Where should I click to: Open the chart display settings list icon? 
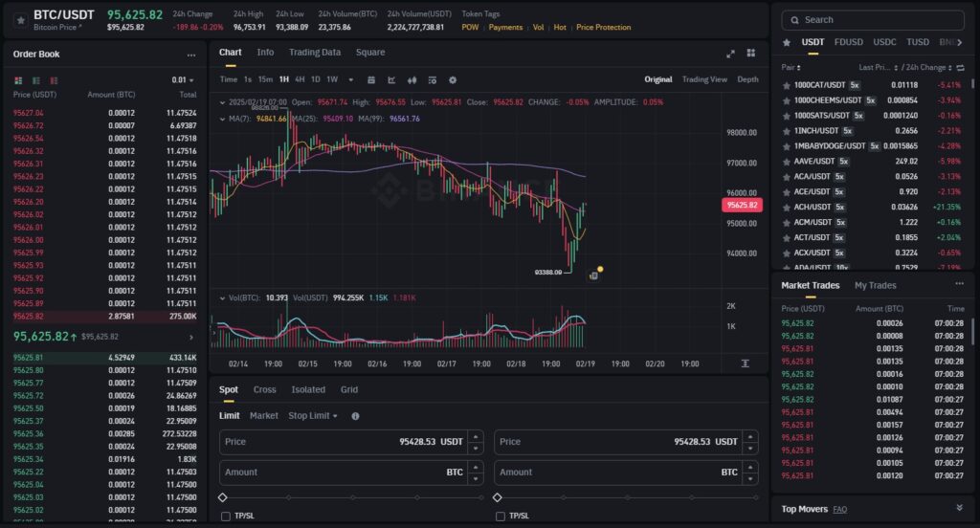pyautogui.click(x=432, y=80)
